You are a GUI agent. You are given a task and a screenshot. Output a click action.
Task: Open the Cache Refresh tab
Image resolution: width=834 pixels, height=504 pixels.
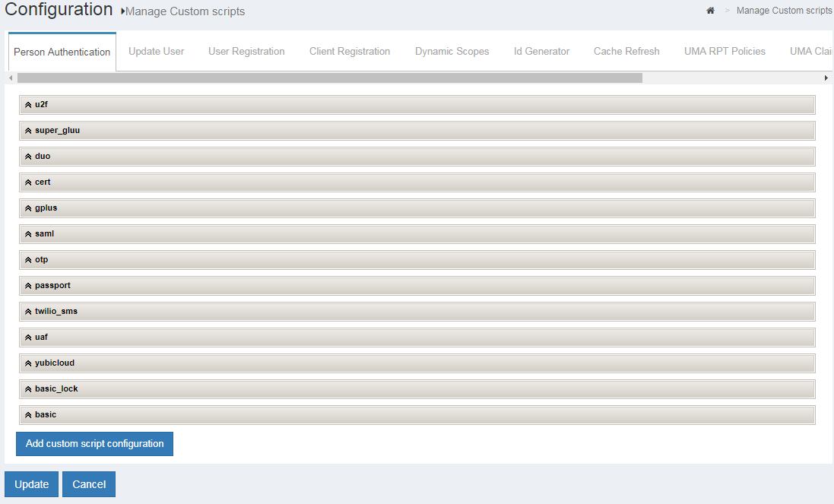coord(626,51)
